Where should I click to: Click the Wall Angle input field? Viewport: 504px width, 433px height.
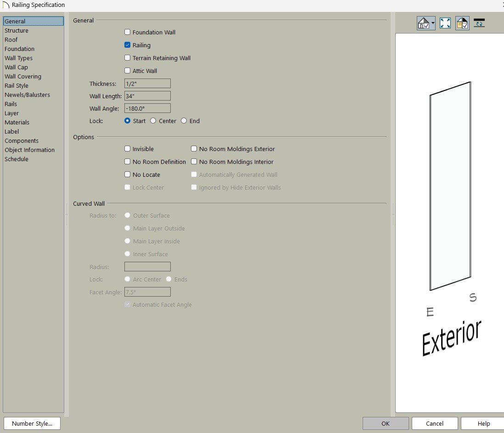(147, 108)
